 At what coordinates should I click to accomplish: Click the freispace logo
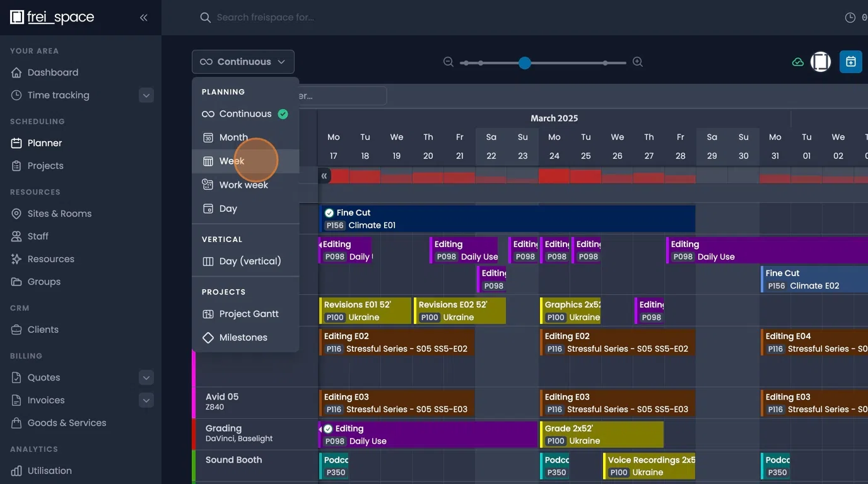[53, 17]
